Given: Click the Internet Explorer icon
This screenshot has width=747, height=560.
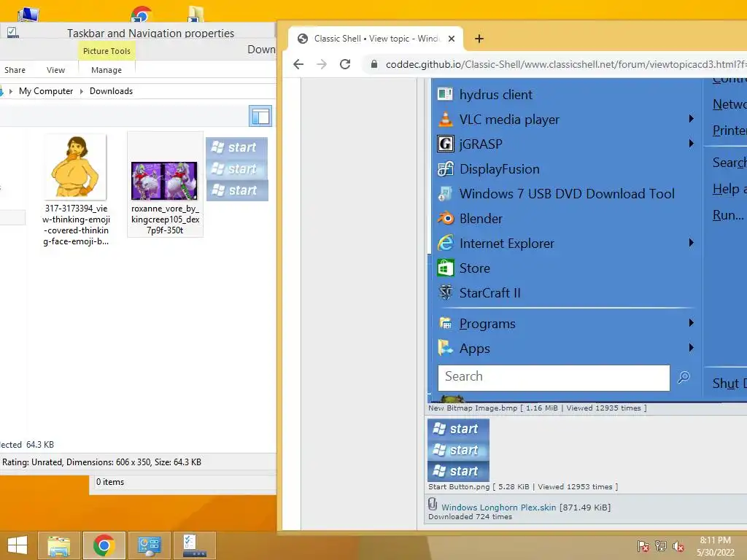Looking at the screenshot, I should click(x=446, y=243).
